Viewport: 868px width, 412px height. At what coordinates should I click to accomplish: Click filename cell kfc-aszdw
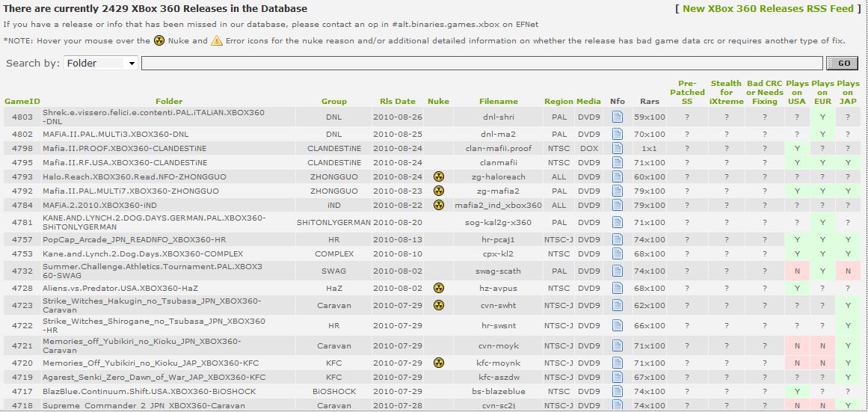click(499, 377)
